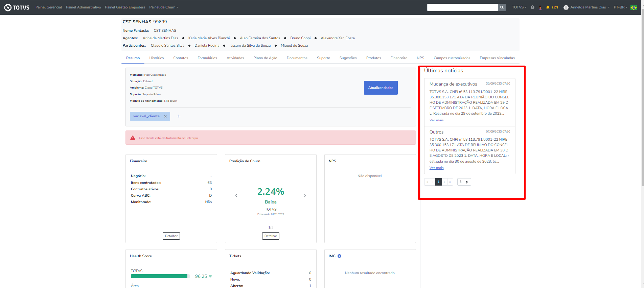Remove the variavel_cliente tag with its X
Image resolution: width=644 pixels, height=288 pixels.
pos(165,116)
